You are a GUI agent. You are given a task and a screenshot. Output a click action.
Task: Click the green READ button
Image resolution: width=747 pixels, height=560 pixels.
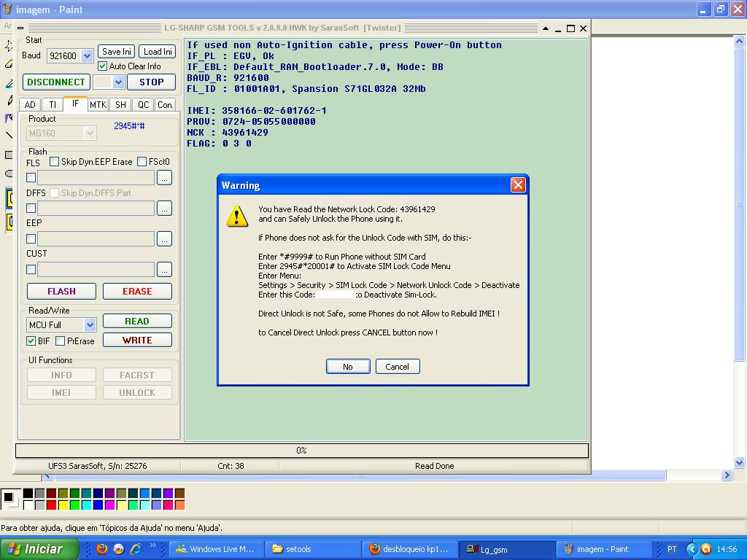coord(137,322)
